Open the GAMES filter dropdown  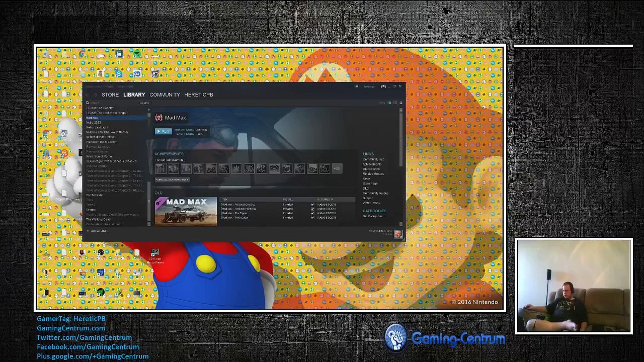tap(144, 103)
